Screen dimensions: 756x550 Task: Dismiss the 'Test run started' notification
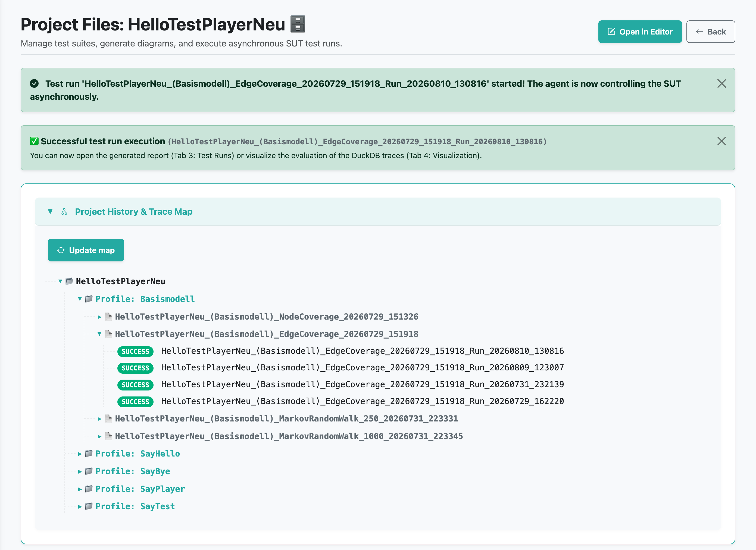click(x=721, y=83)
